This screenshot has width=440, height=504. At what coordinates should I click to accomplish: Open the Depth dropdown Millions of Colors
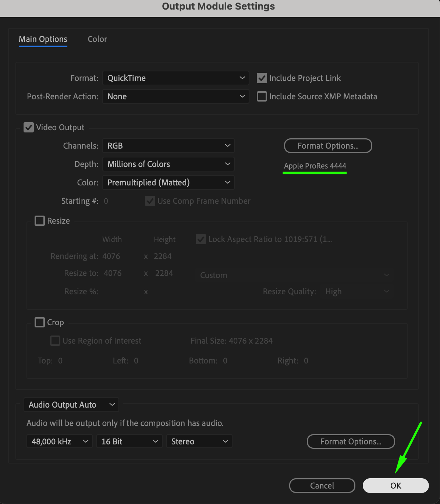click(x=168, y=164)
